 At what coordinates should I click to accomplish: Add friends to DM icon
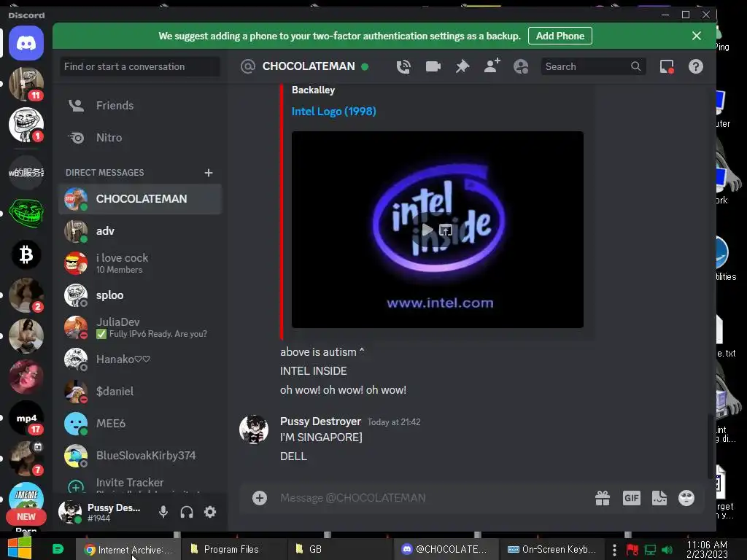pyautogui.click(x=492, y=66)
